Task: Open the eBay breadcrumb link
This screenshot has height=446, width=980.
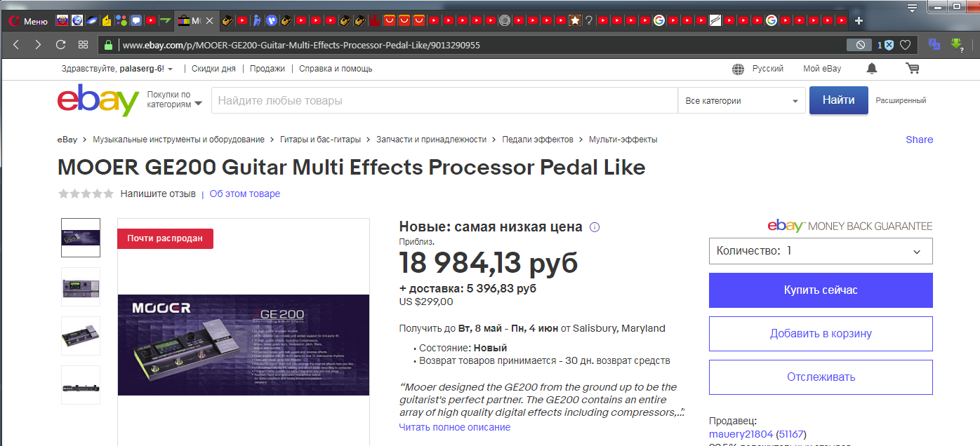Action: [67, 140]
